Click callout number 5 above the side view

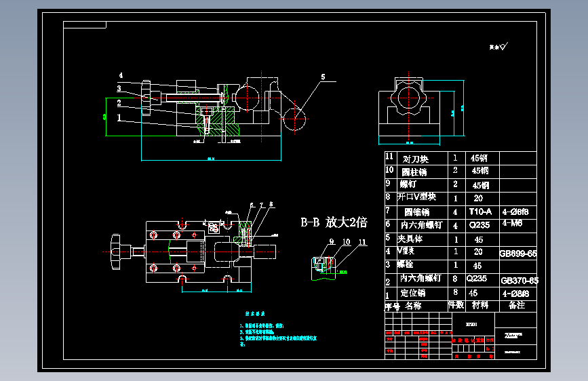tap(323, 77)
